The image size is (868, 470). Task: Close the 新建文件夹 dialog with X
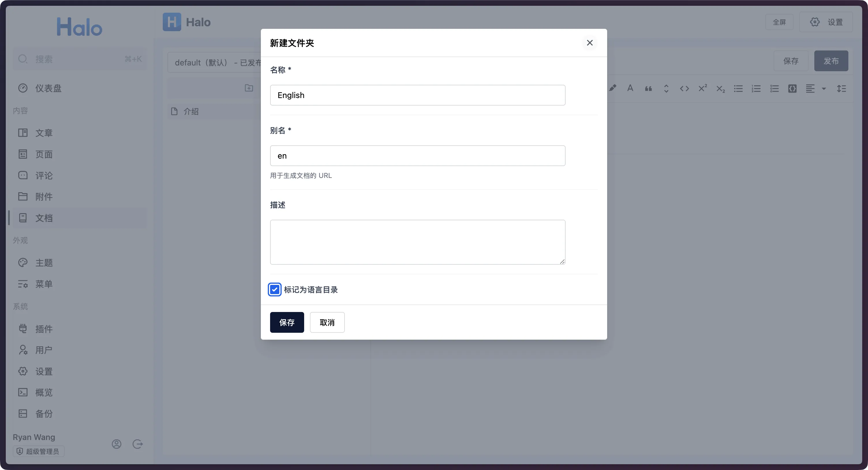pos(589,43)
